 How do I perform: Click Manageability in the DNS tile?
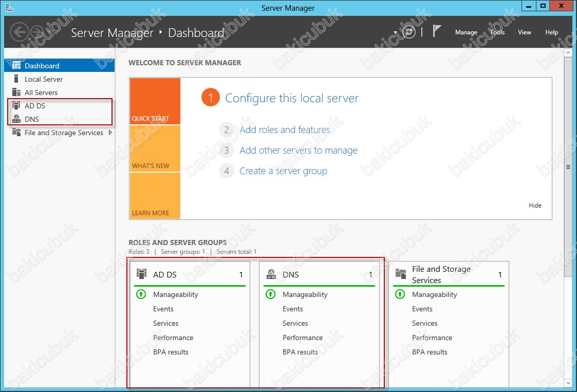tap(305, 294)
